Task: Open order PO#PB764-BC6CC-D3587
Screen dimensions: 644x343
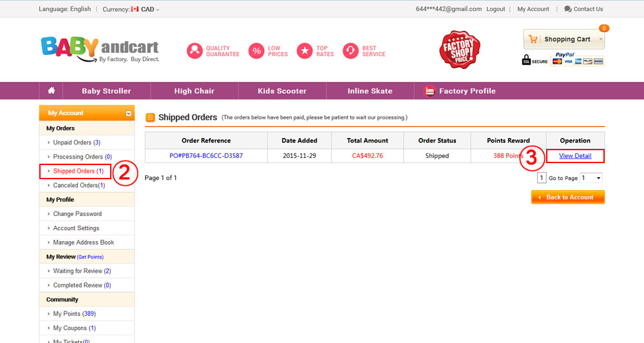Action: 206,156
